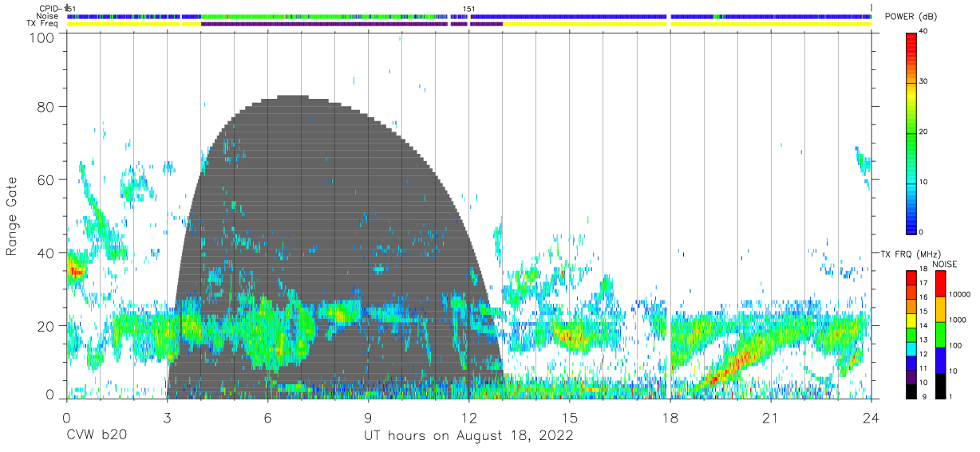Click POWER colorbar tick 30

[924, 81]
